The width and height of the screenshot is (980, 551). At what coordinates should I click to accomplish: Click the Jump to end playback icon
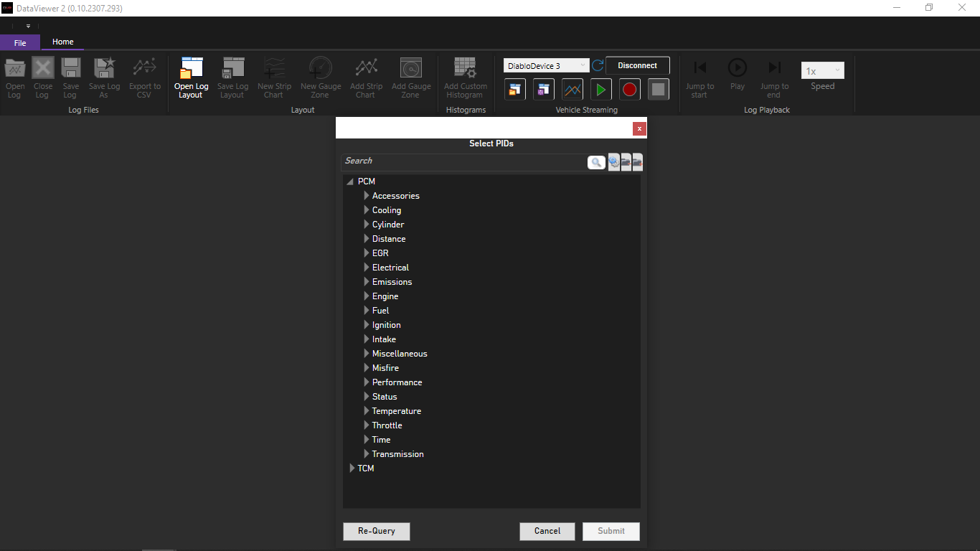[x=774, y=67]
